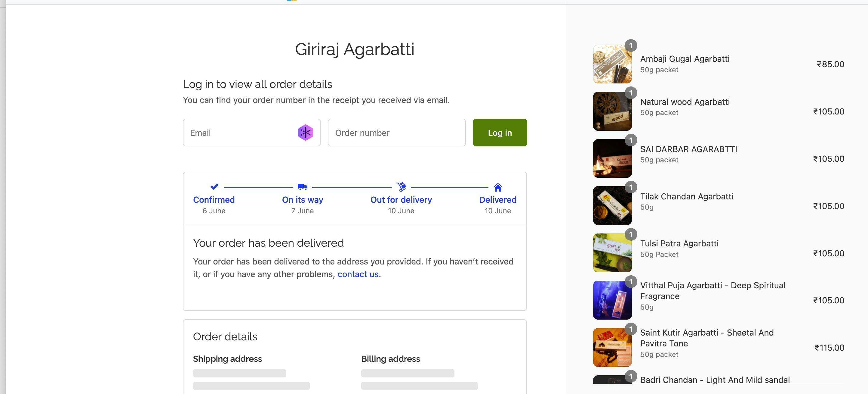Click the SAI DARBAR AGARABTTI product image
Screen dimensions: 868x394
pos(612,158)
